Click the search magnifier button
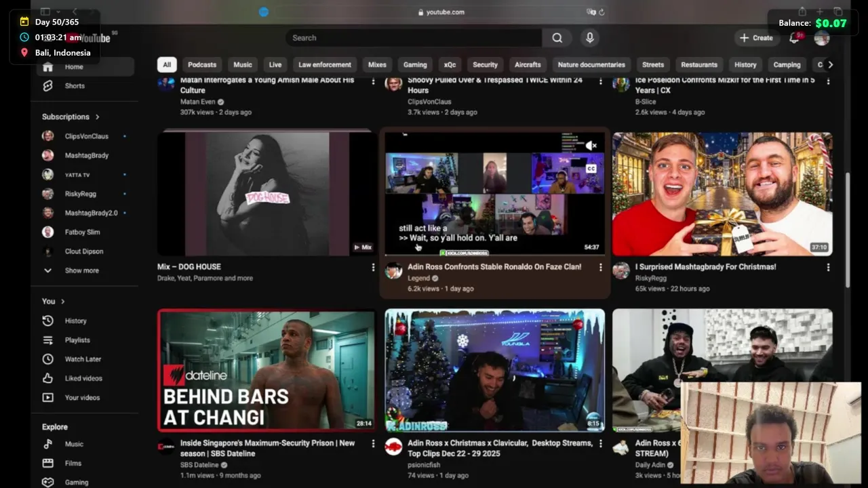868x488 pixels. pyautogui.click(x=557, y=38)
